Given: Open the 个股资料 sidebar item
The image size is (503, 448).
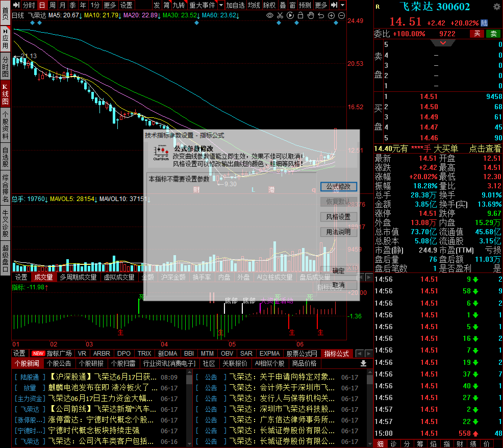Looking at the screenshot, I should (6, 126).
